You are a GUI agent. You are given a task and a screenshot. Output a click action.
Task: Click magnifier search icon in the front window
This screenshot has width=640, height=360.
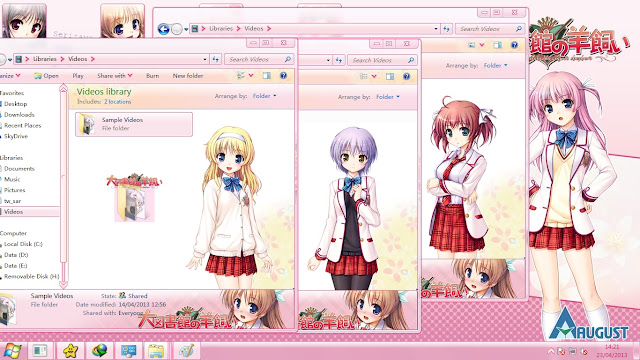[287, 60]
